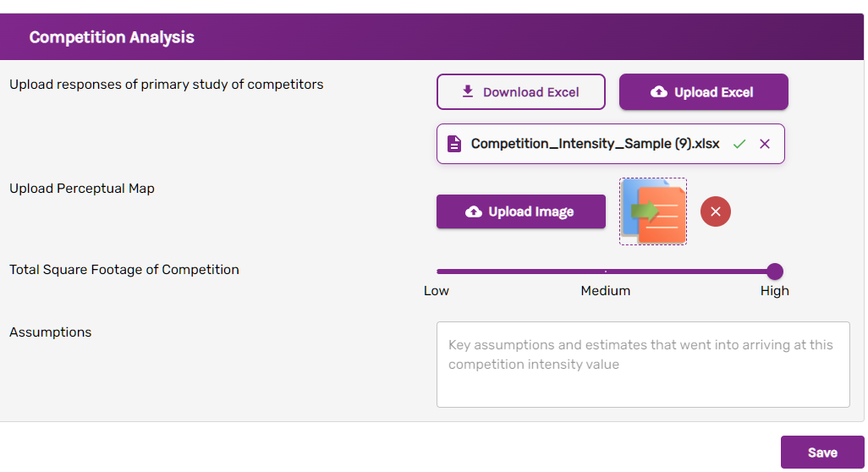
Task: Select the Low label under the slider
Action: [x=437, y=291]
